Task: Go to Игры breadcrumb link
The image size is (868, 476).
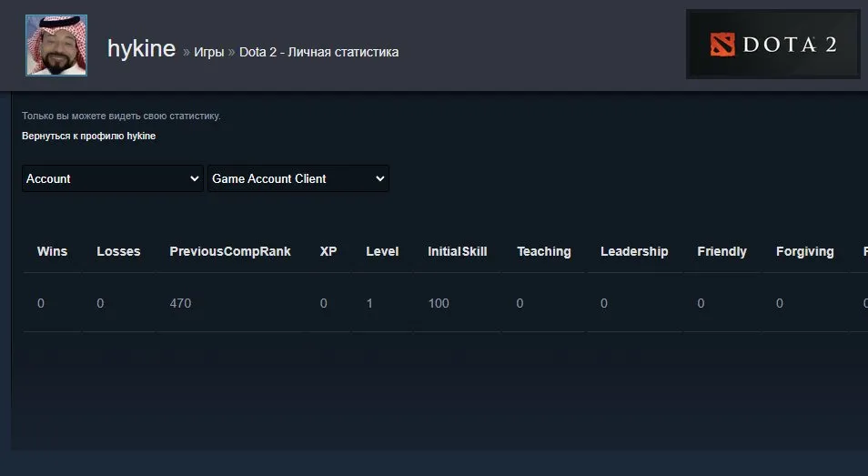Action: pos(208,52)
